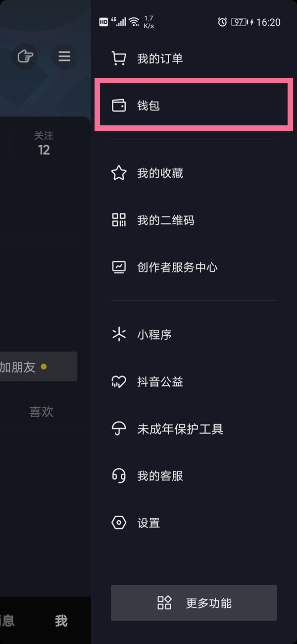Tap the mini programs icon
The width and height of the screenshot is (297, 644).
tap(119, 334)
